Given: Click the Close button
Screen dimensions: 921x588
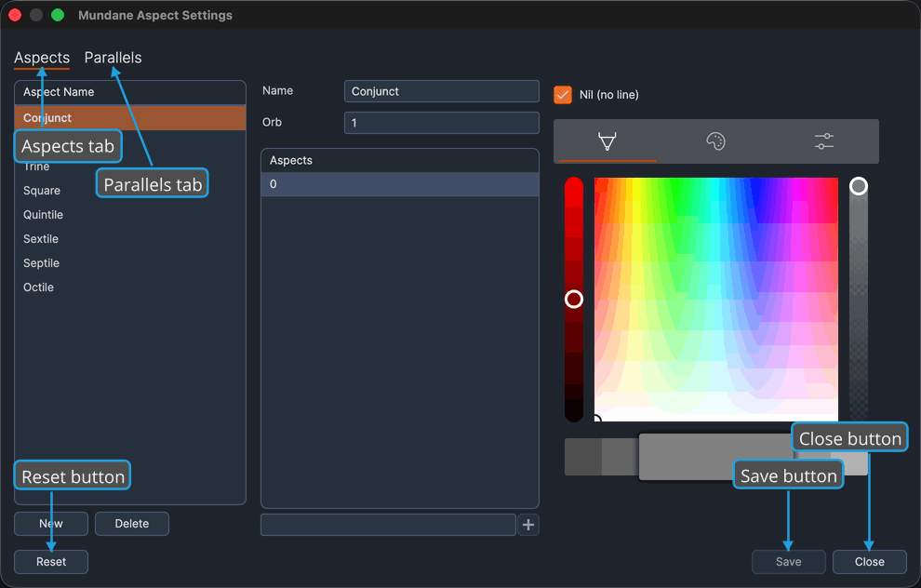Looking at the screenshot, I should (x=869, y=562).
